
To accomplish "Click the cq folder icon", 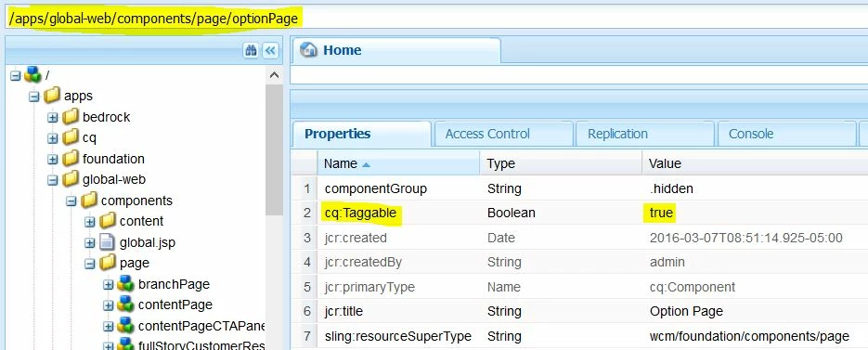I will 71,137.
